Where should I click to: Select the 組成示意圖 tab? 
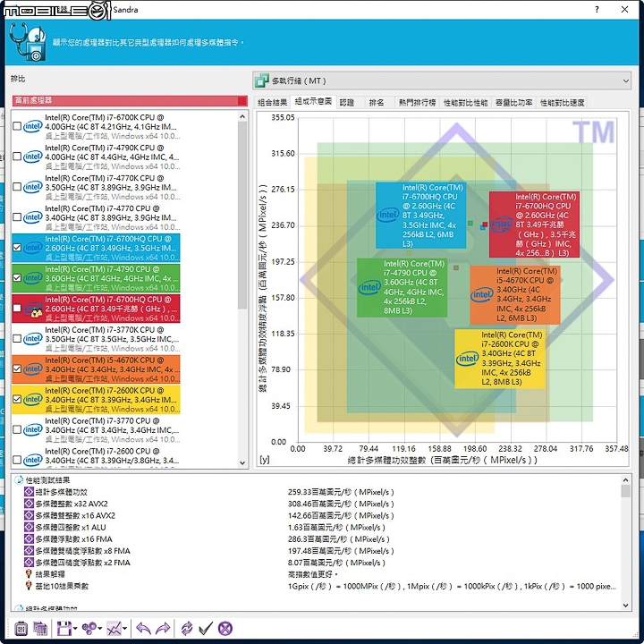point(313,101)
